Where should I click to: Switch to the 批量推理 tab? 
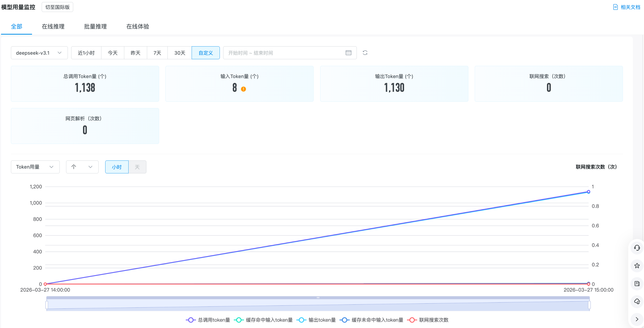95,26
